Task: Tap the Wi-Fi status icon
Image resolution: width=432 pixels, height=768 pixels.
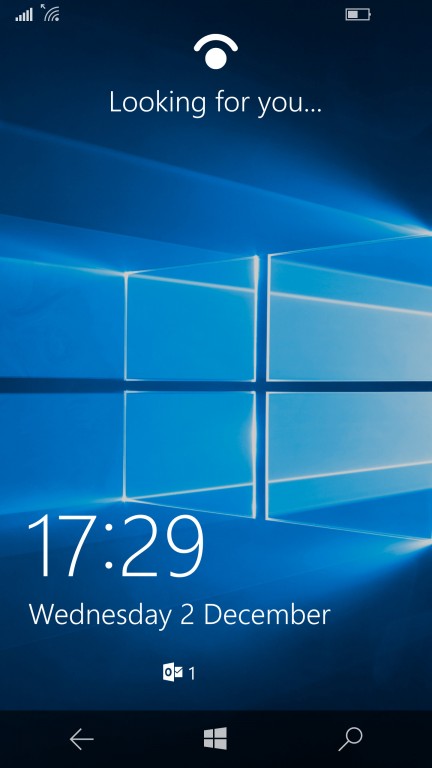Action: [x=50, y=13]
